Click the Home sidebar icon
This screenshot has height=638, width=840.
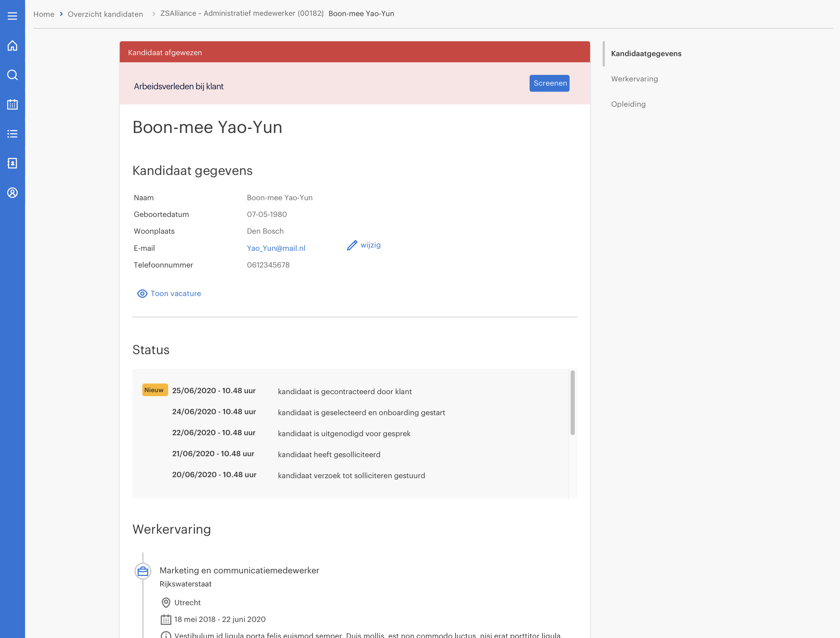[12, 46]
